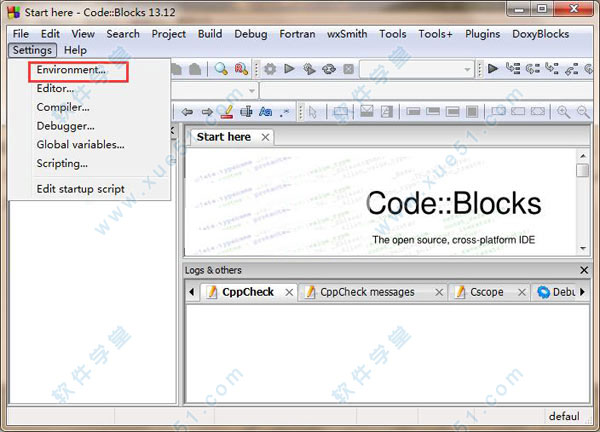Viewport: 600px width, 432px height.
Task: Click the zoom in magnifier icon
Action: coord(563,112)
